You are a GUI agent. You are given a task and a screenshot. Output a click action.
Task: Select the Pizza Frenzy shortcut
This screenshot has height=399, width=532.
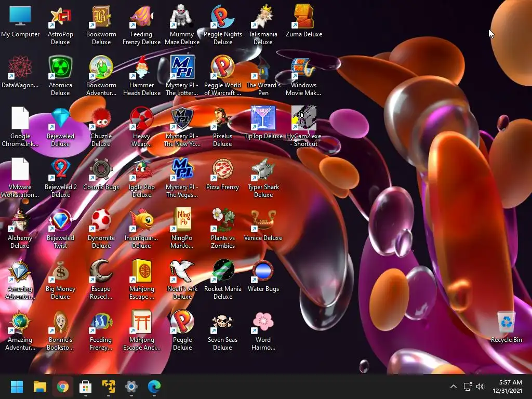pos(222,169)
